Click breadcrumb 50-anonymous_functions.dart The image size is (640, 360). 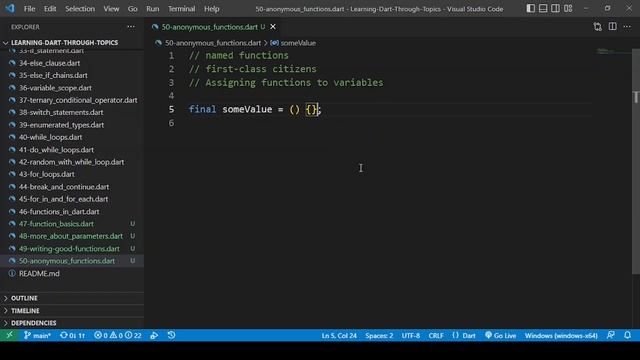(x=212, y=43)
